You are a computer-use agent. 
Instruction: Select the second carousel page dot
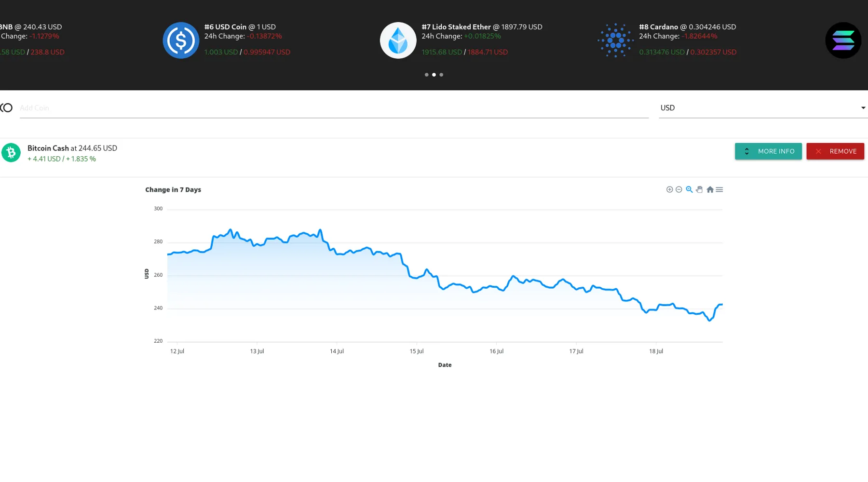[434, 75]
